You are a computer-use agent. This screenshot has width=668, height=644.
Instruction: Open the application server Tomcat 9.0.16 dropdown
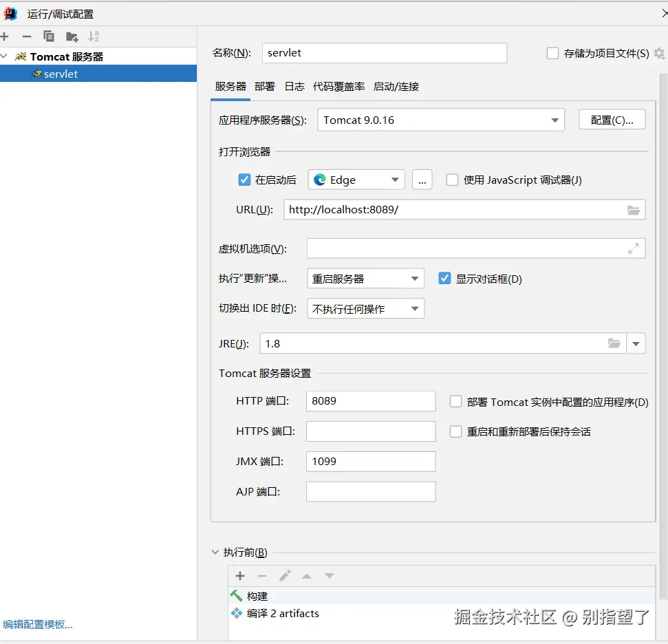(x=441, y=120)
